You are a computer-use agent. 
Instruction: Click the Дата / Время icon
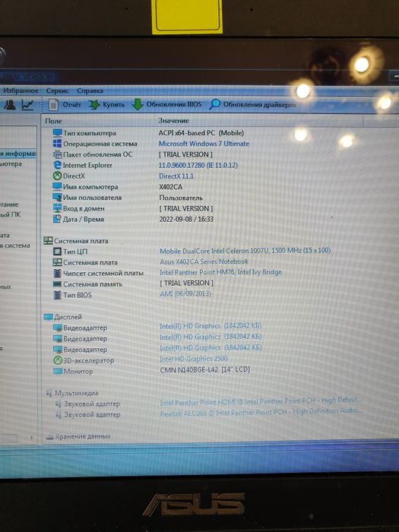coord(57,219)
